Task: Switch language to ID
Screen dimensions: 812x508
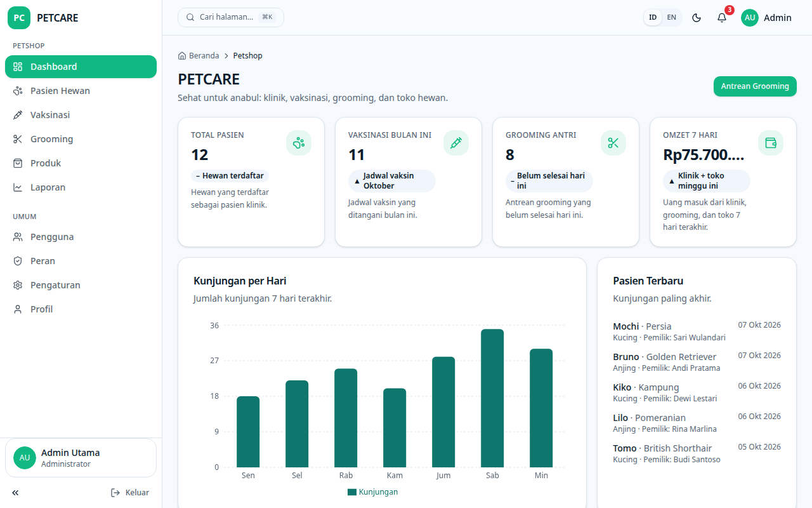Action: (x=653, y=18)
